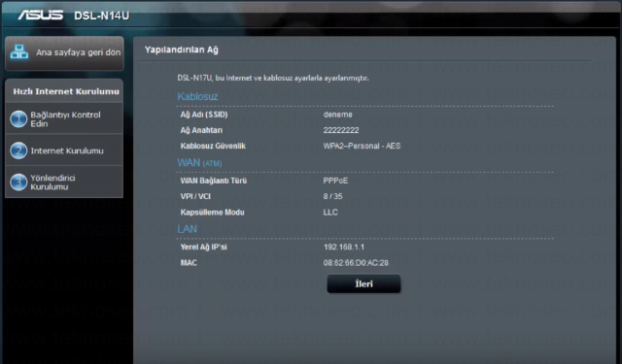Click WPA2-Personal - AES value

[362, 147]
